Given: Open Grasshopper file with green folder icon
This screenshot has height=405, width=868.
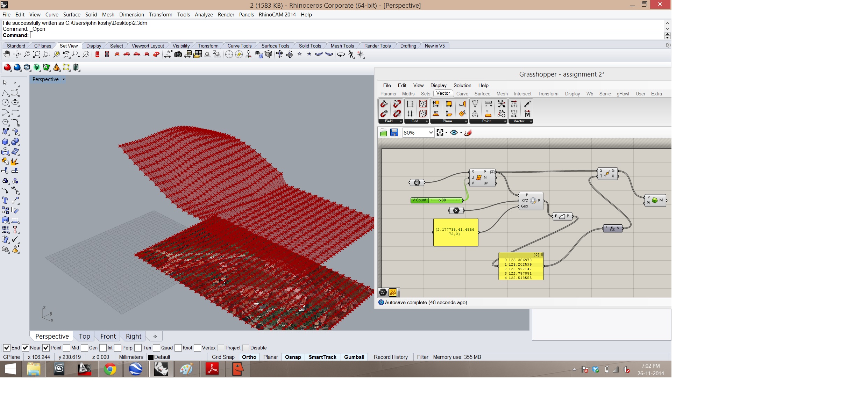Looking at the screenshot, I should 383,132.
